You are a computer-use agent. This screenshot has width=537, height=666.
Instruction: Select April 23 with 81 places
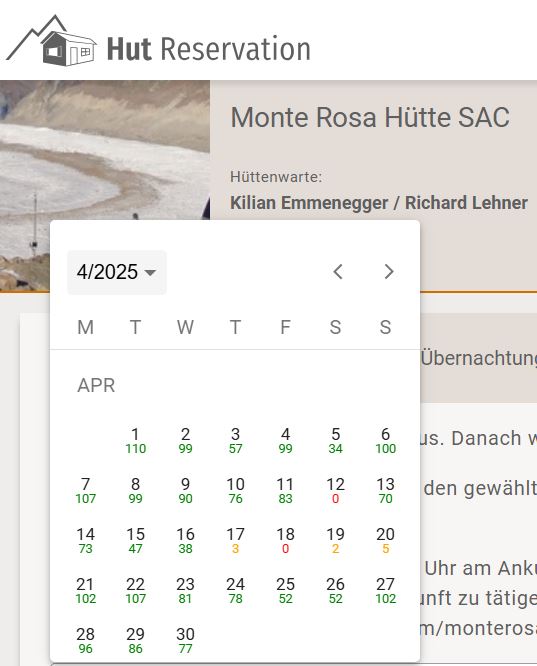coord(185,591)
